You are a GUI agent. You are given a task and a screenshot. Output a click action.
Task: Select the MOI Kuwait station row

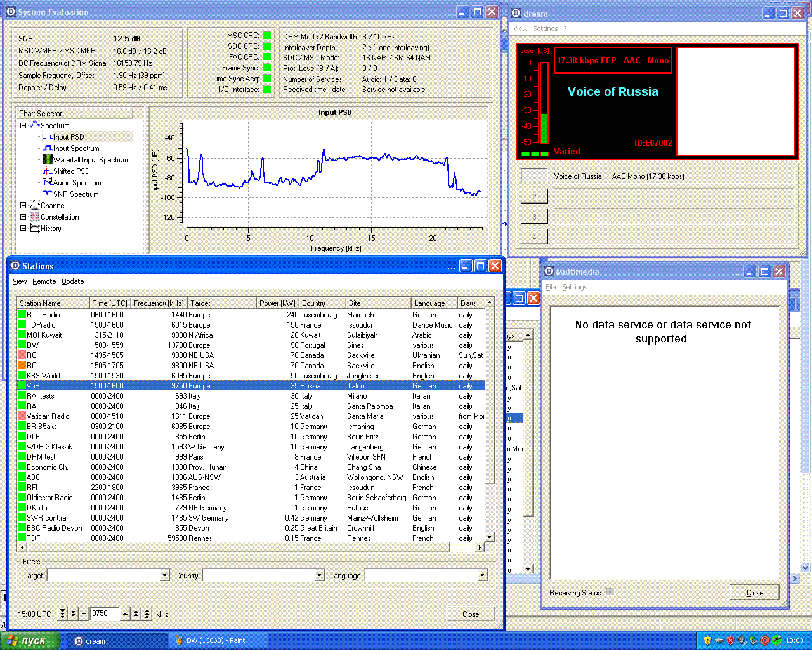coord(251,335)
